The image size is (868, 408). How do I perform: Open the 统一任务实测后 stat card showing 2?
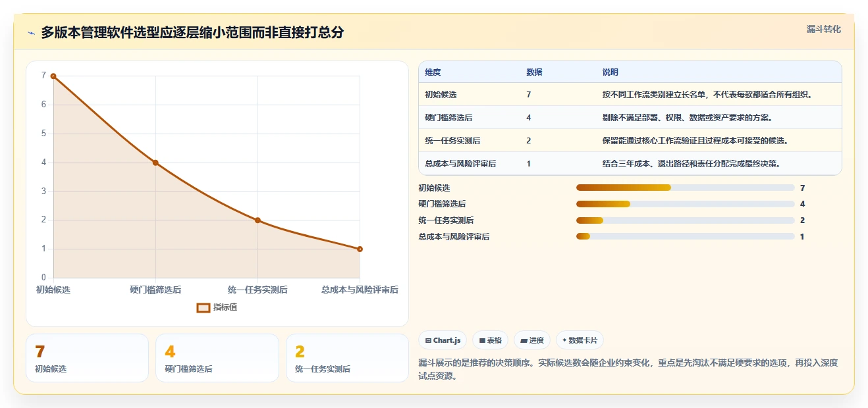tap(347, 358)
